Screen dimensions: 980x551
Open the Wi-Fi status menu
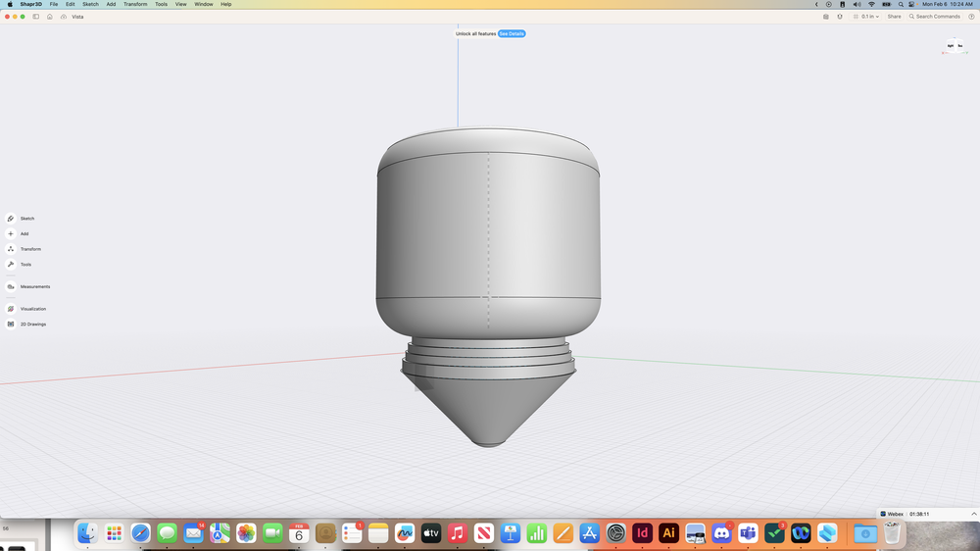(871, 4)
